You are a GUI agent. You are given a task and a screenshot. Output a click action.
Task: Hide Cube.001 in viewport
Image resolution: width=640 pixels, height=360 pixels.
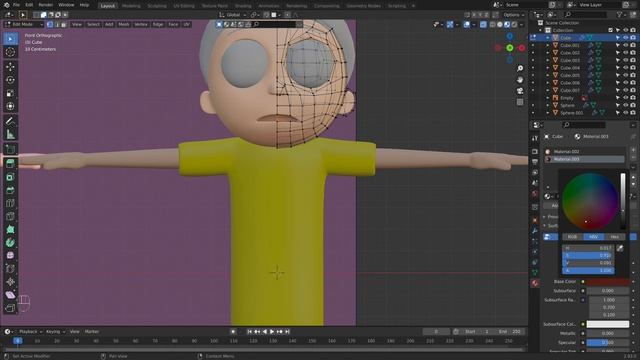(x=625, y=45)
